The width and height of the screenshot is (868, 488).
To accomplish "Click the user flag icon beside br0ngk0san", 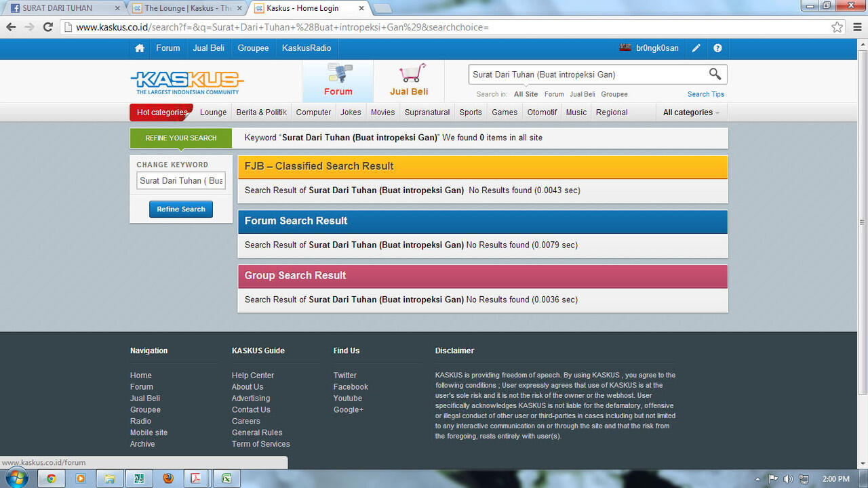I will tap(625, 48).
